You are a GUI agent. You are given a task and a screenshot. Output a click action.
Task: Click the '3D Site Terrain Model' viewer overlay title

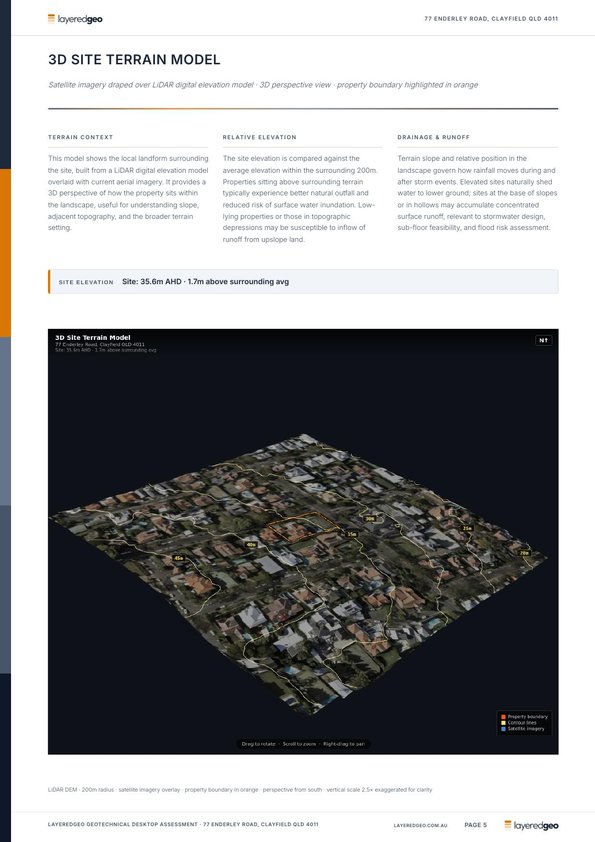click(93, 338)
